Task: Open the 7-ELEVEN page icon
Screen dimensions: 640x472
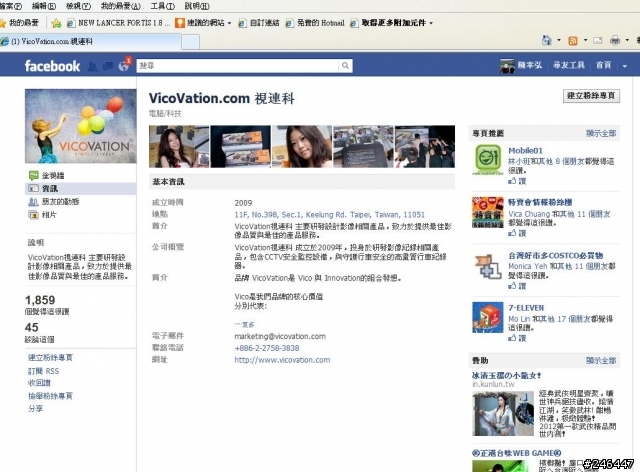Action: 488,317
